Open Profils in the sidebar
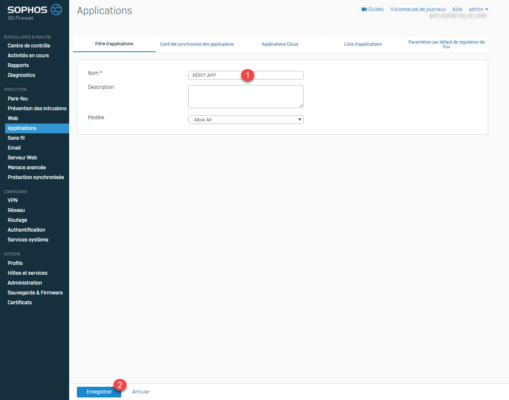This screenshot has width=509, height=400. tap(15, 263)
